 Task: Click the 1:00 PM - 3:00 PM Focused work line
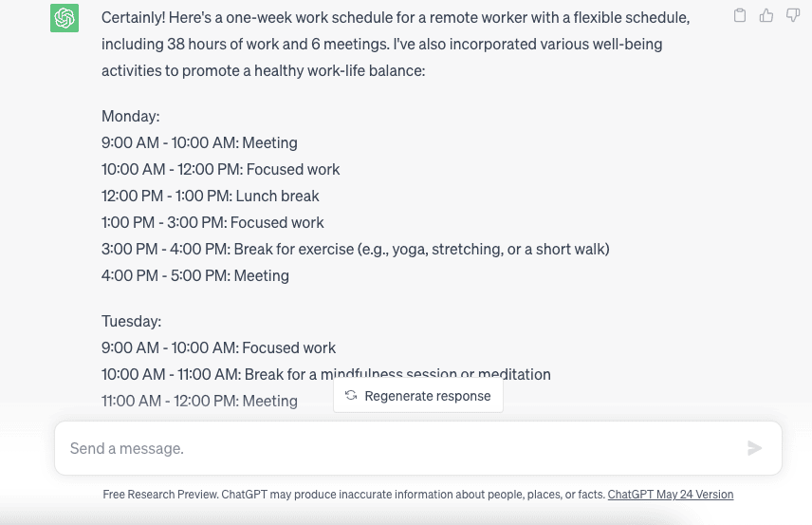(x=212, y=222)
